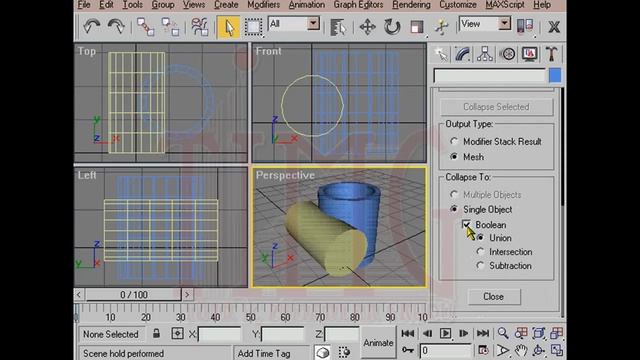Screen dimensions: 640x360
Task: Open the Create command panel tab
Action: pos(441,54)
